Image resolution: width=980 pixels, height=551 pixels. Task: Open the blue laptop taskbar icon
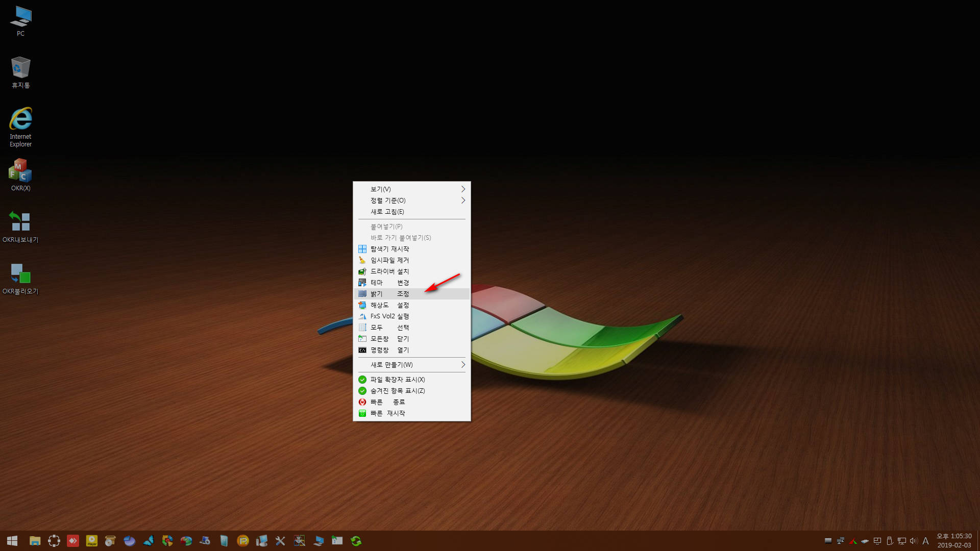[318, 541]
